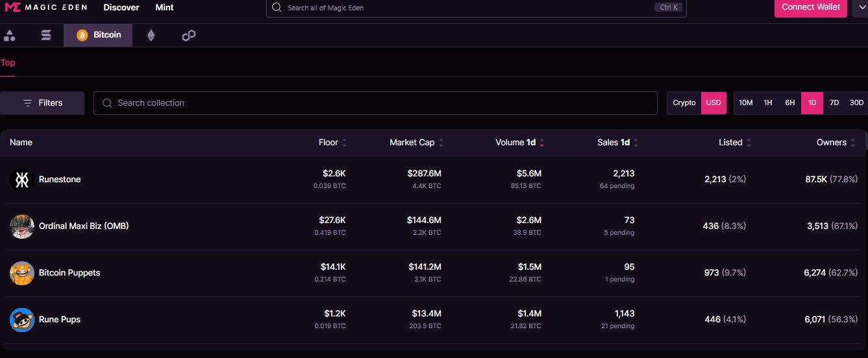The image size is (868, 358).
Task: Click Bitcoin Puppets listed count 973
Action: click(712, 273)
